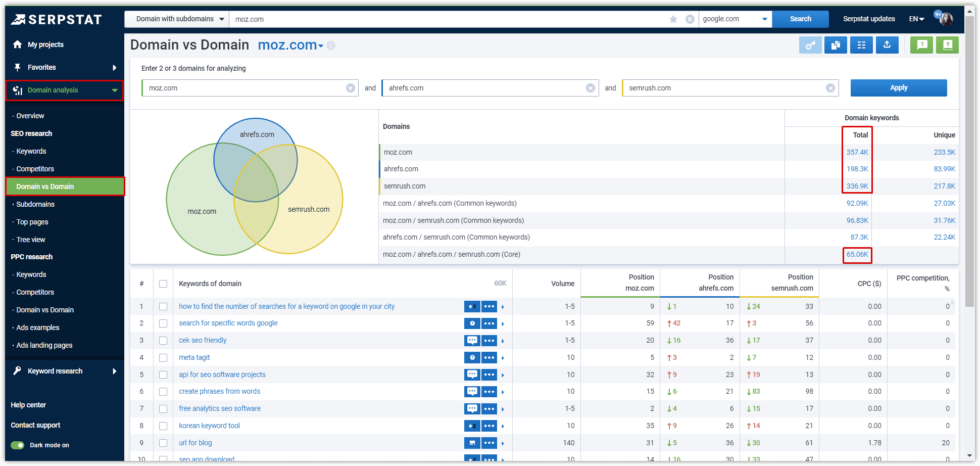Check the box for 'create phrases from words'
980x466 pixels.
163,392
